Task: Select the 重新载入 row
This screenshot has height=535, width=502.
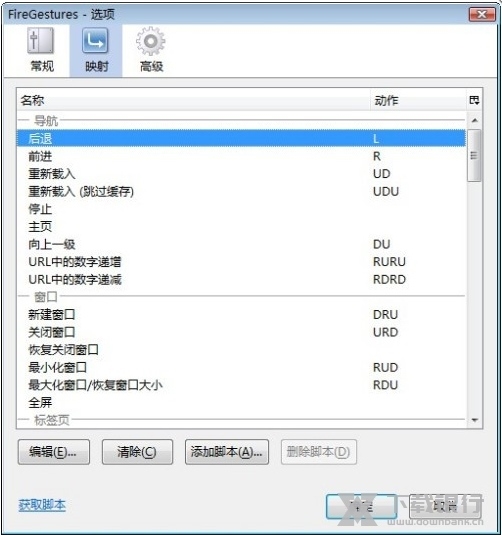Action: click(241, 174)
